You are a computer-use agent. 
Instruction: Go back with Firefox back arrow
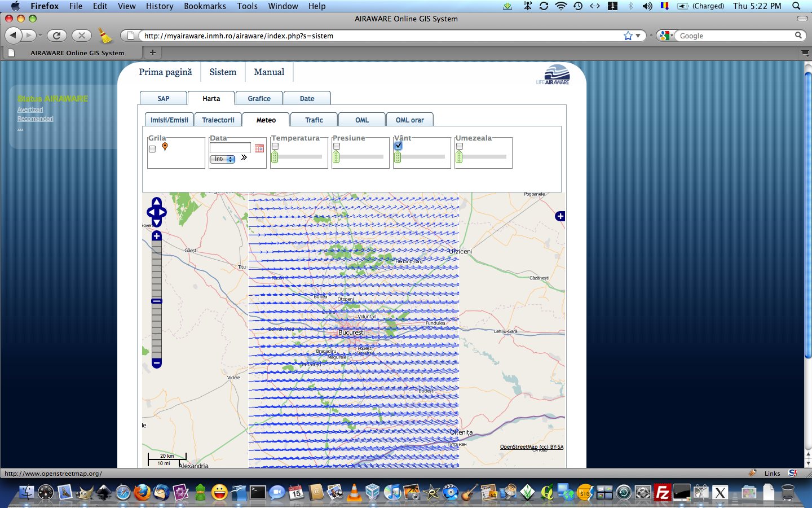13,36
